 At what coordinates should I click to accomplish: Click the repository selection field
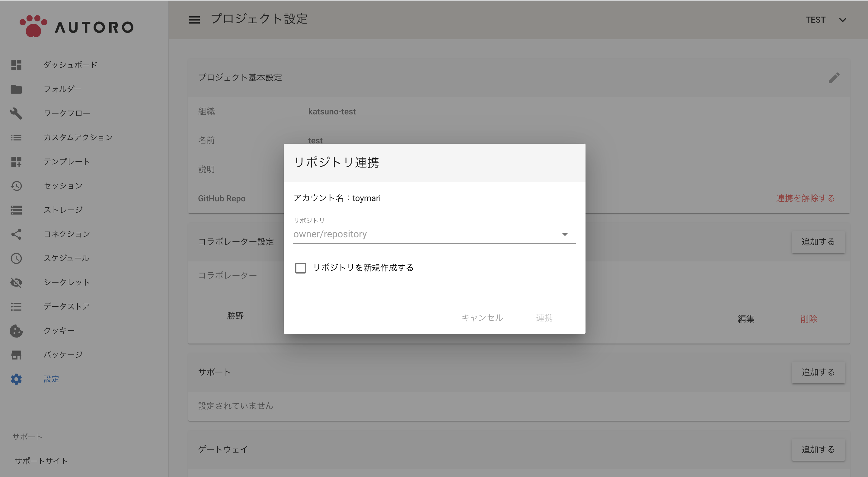pos(425,234)
